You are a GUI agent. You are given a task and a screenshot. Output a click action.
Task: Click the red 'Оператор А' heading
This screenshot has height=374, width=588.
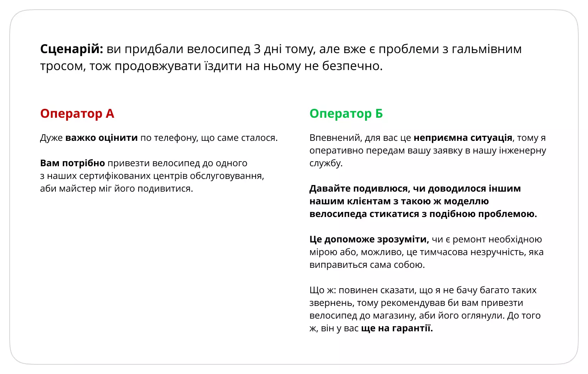tap(77, 114)
